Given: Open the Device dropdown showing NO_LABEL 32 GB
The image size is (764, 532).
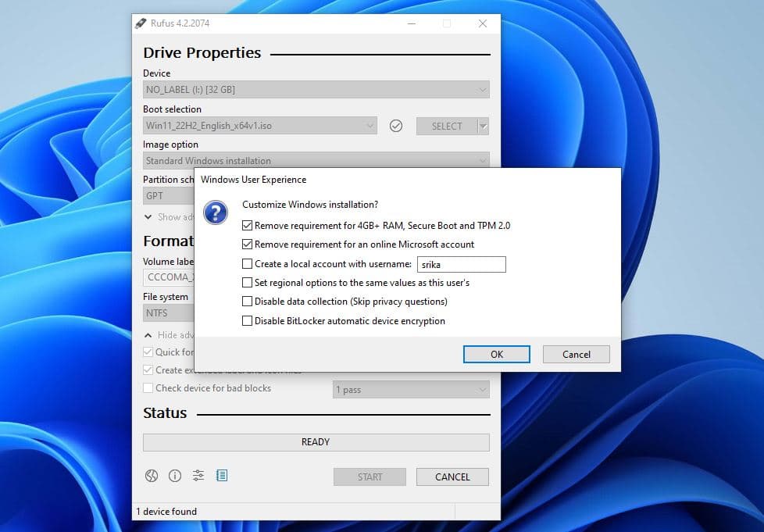Looking at the screenshot, I should point(316,90).
